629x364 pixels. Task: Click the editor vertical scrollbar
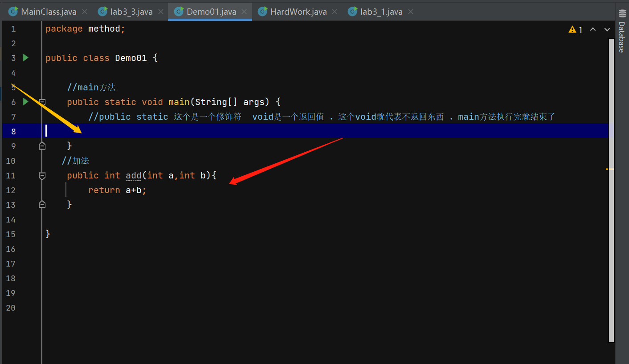(612, 190)
